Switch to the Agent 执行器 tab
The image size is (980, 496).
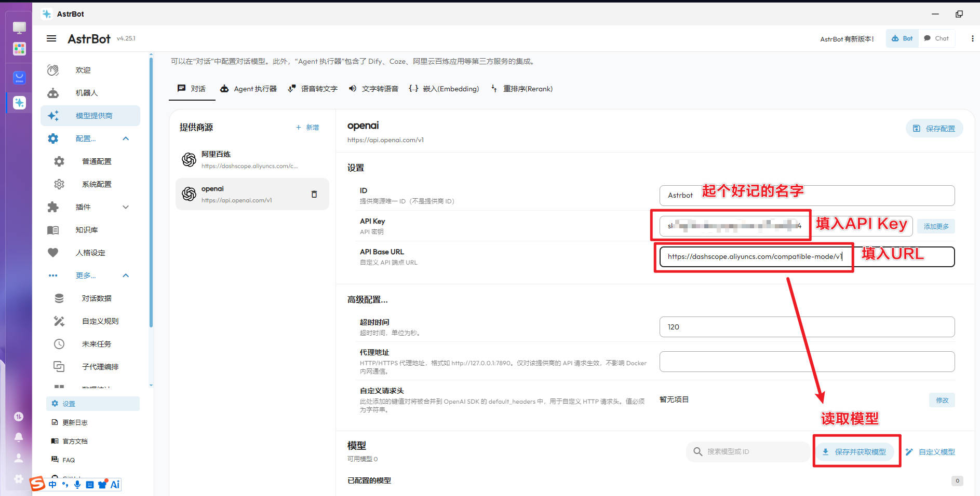pyautogui.click(x=248, y=89)
